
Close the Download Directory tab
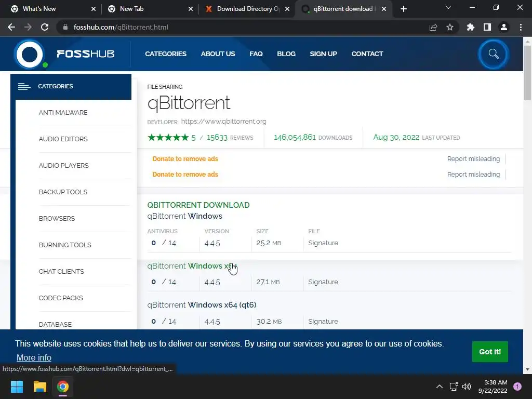pyautogui.click(x=287, y=9)
